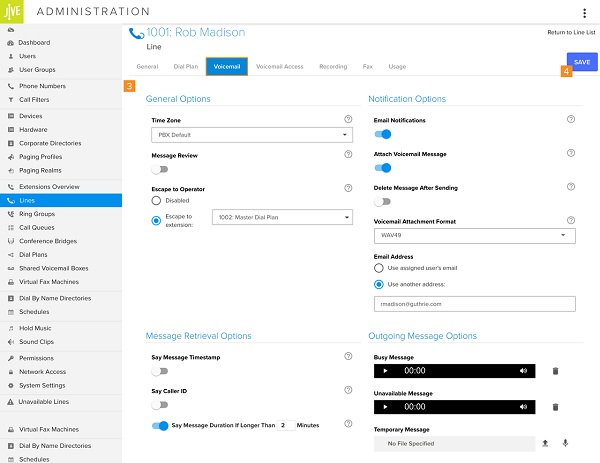The image size is (600, 463).
Task: Select Disabled for Escape to Operator
Action: (x=157, y=201)
